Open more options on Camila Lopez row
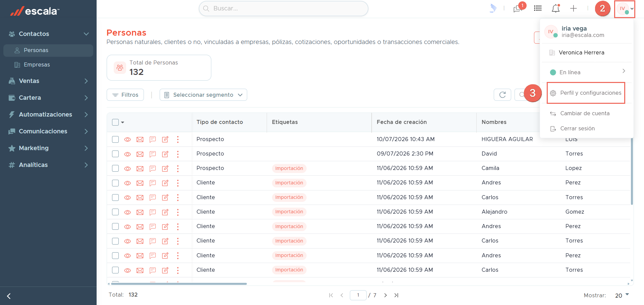 [x=178, y=168]
